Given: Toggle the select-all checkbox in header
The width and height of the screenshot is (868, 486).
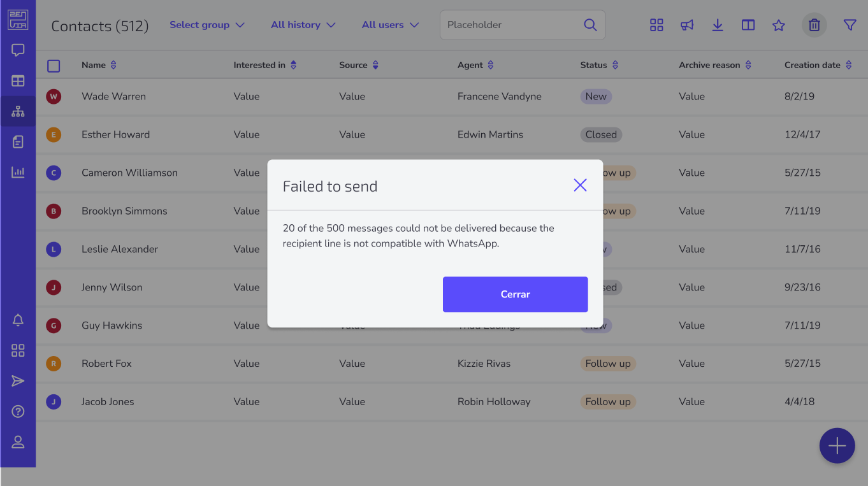Looking at the screenshot, I should click(54, 66).
